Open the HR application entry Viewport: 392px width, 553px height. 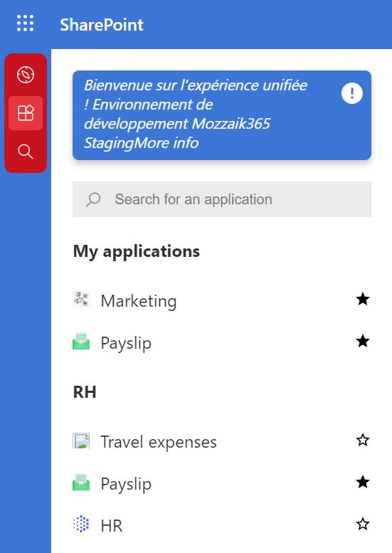112,526
